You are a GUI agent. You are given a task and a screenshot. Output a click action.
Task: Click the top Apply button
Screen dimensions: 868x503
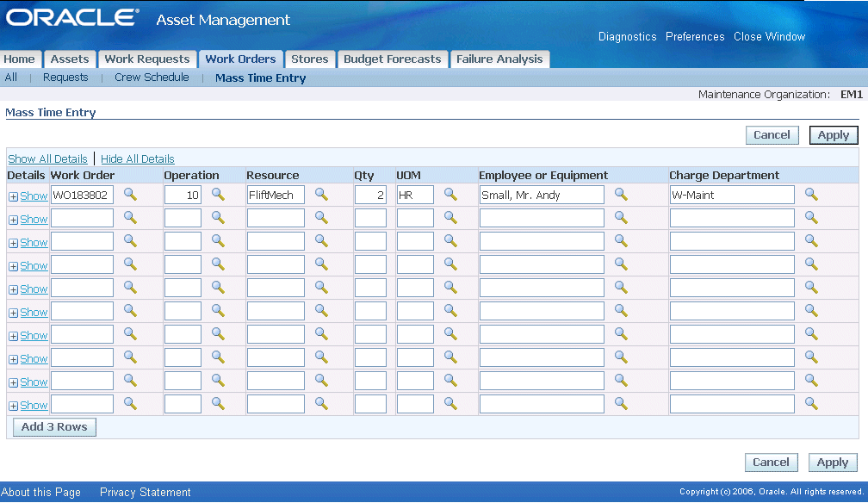[x=834, y=135]
